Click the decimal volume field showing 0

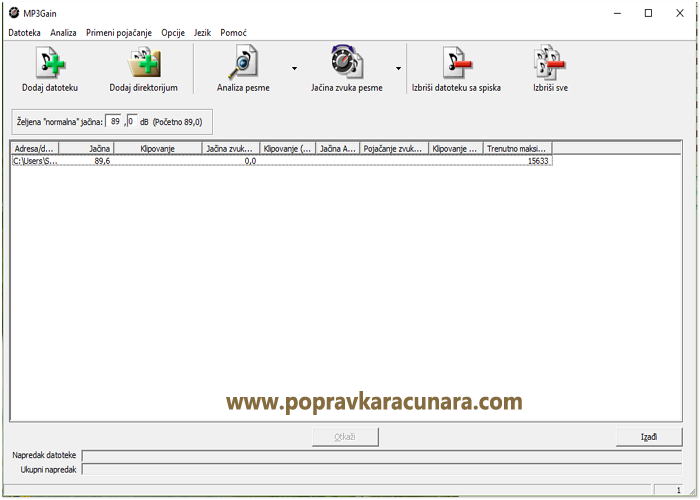132,121
